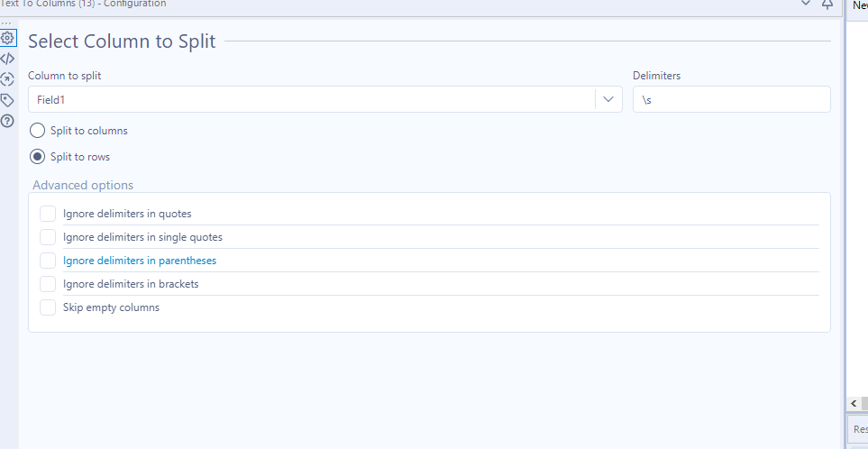This screenshot has width=868, height=449.
Task: Open the Navigation icon in sidebar
Action: coord(8,79)
